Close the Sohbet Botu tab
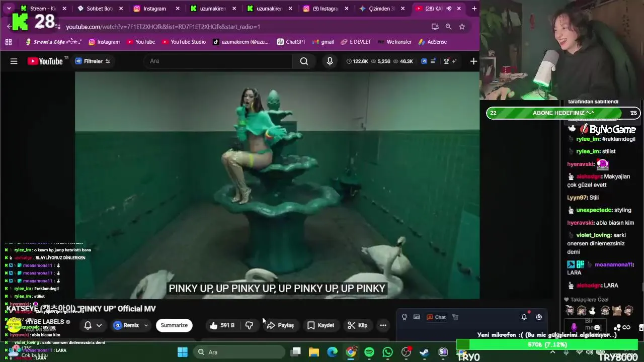The height and width of the screenshot is (362, 644). 121,9
